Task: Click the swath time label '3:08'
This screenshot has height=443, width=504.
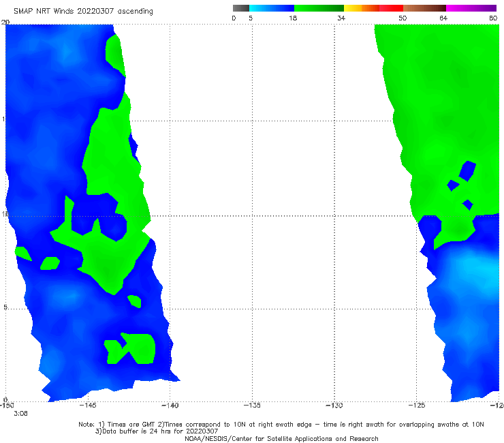Action: pyautogui.click(x=20, y=414)
